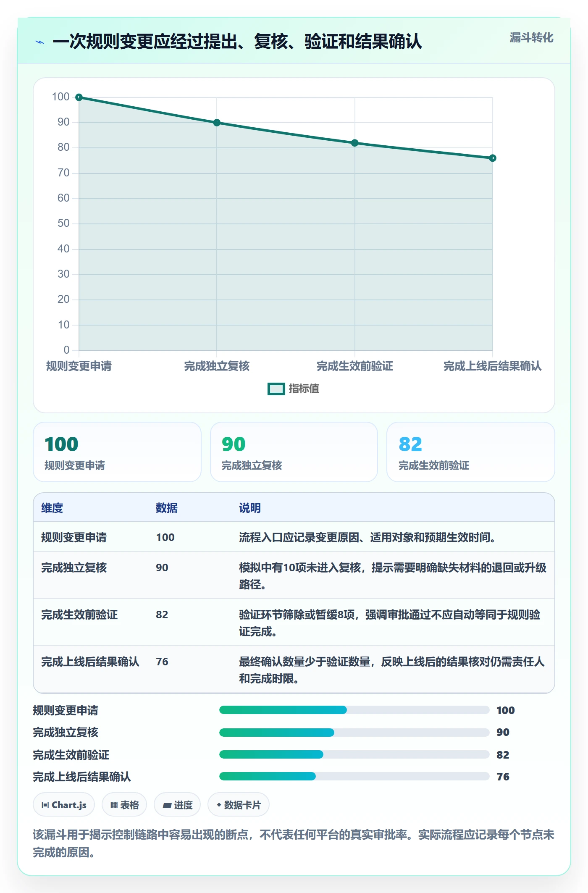Viewport: 588px width, 893px height.
Task: Click the square icon in Chart.js chip
Action: point(45,805)
